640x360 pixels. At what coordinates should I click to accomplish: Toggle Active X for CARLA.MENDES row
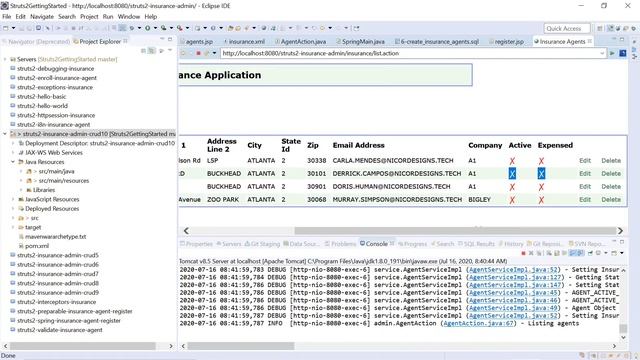tap(512, 161)
